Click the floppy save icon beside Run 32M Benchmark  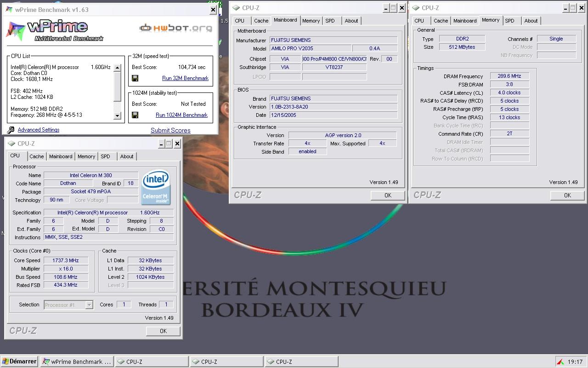click(135, 78)
